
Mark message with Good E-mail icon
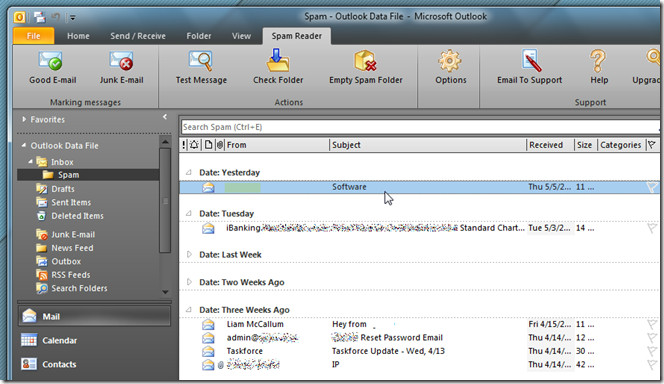point(51,61)
